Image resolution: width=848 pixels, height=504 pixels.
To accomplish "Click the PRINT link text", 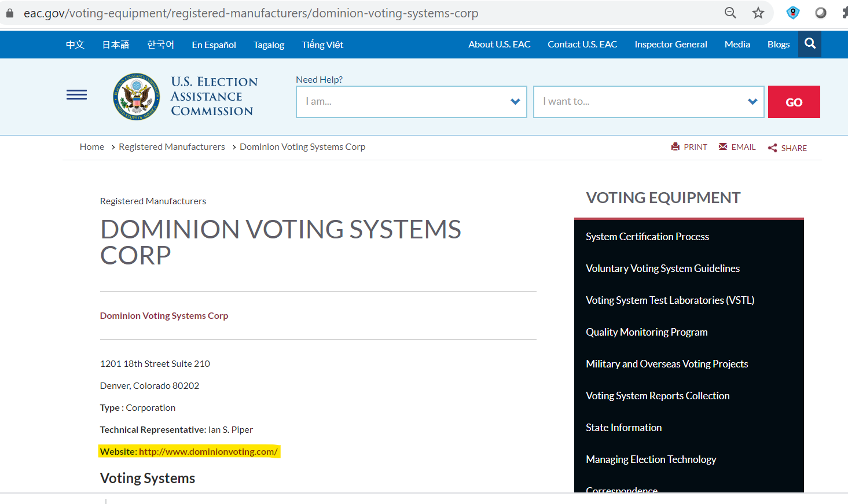I will [x=695, y=147].
